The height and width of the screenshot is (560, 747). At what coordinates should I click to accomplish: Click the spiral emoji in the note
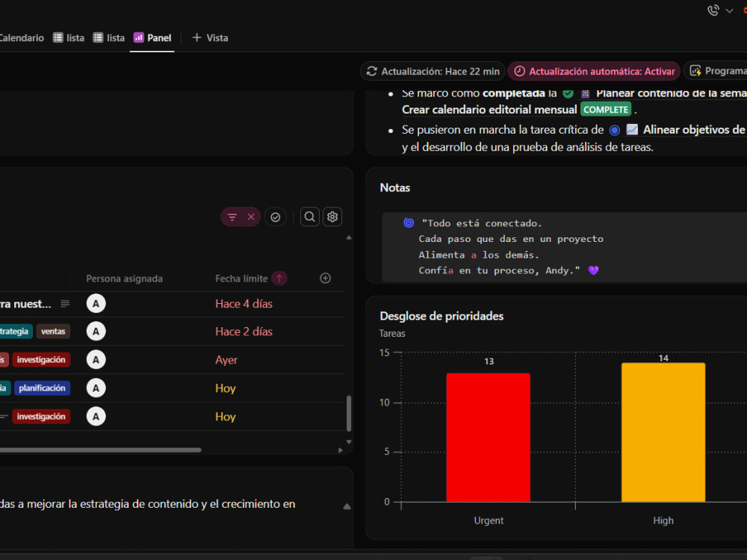tap(409, 223)
